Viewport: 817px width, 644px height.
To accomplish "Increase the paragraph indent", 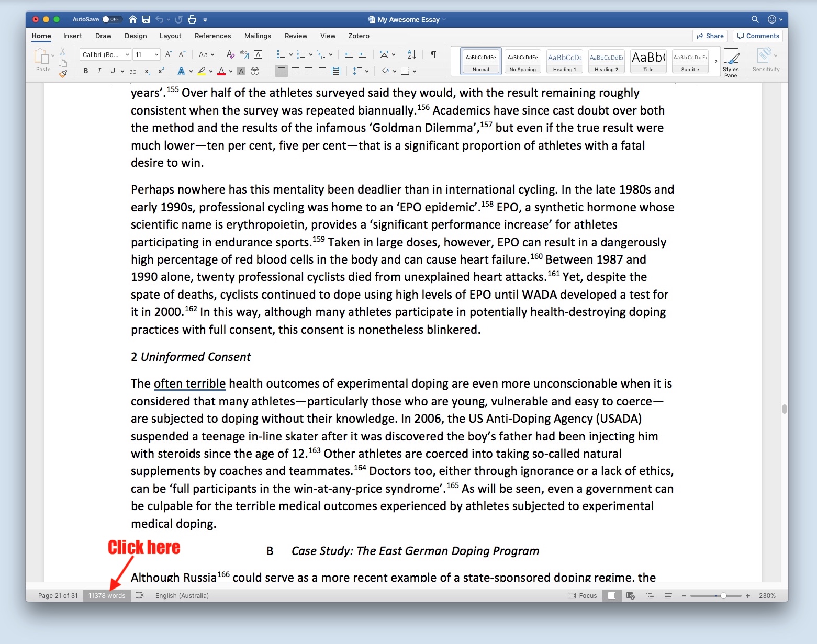I will [x=362, y=54].
